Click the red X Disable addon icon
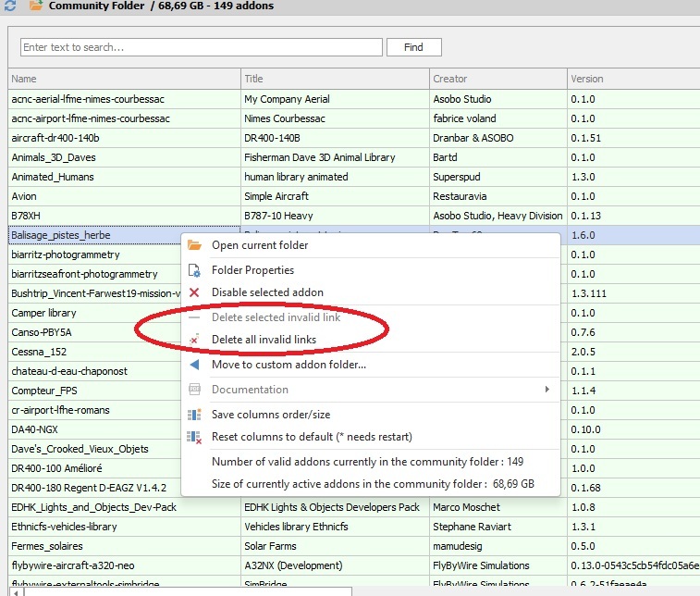Viewport: 700px width, 596px height. [194, 292]
